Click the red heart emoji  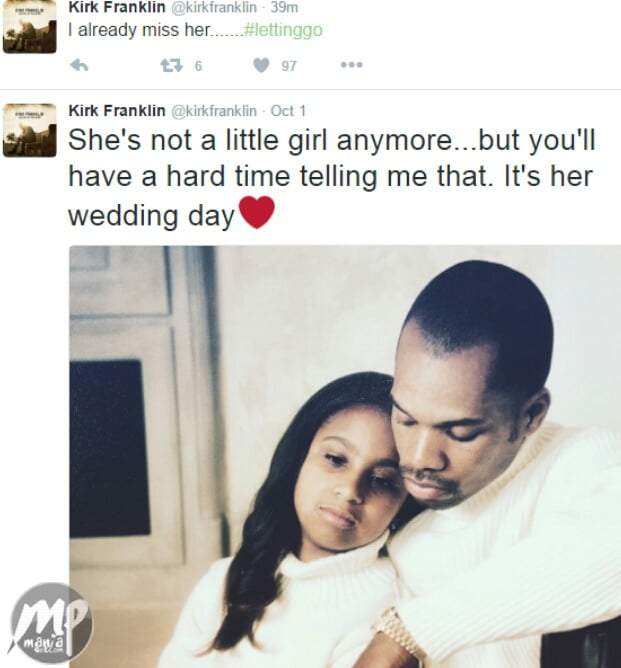(256, 212)
